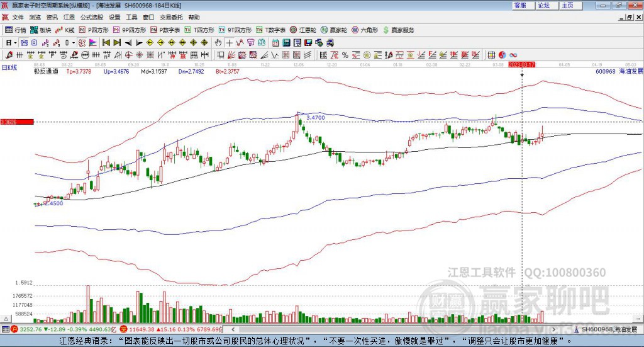Open the 帮助 menu

[x=194, y=17]
